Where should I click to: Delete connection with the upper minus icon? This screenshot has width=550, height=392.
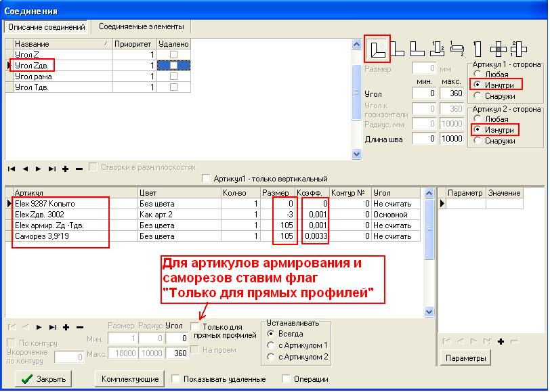pyautogui.click(x=79, y=169)
